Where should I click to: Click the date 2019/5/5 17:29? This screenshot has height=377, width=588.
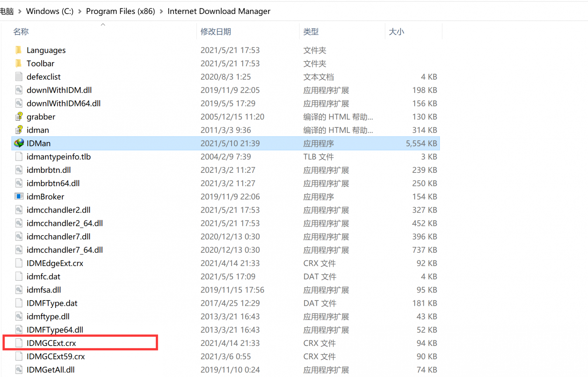point(228,103)
